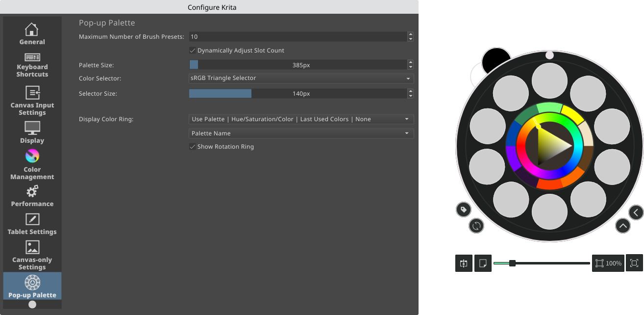Click the circular-arrows icon below the tag icon
The height and width of the screenshot is (315, 644).
click(x=476, y=226)
